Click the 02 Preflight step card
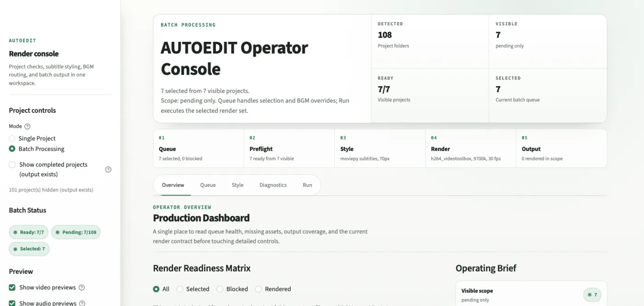 [x=289, y=148]
